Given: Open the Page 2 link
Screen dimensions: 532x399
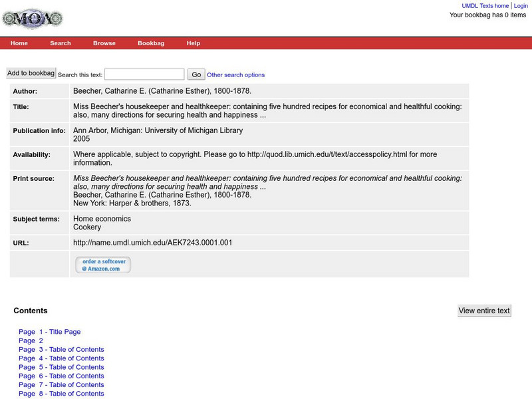Looking at the screenshot, I should click(x=31, y=340).
